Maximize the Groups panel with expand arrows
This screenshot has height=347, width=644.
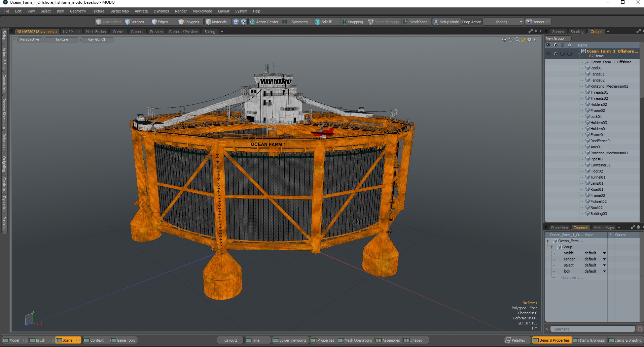pyautogui.click(x=638, y=31)
